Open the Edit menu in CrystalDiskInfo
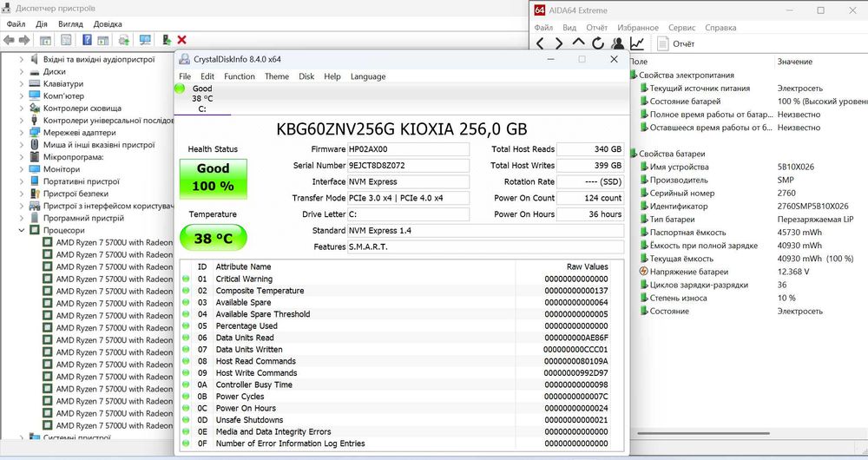 [x=207, y=76]
